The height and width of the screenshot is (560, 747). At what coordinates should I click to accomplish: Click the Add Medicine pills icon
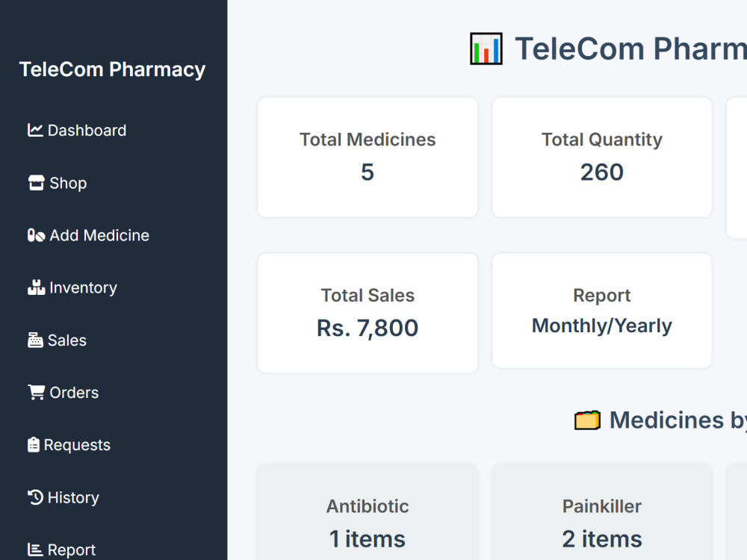click(36, 235)
